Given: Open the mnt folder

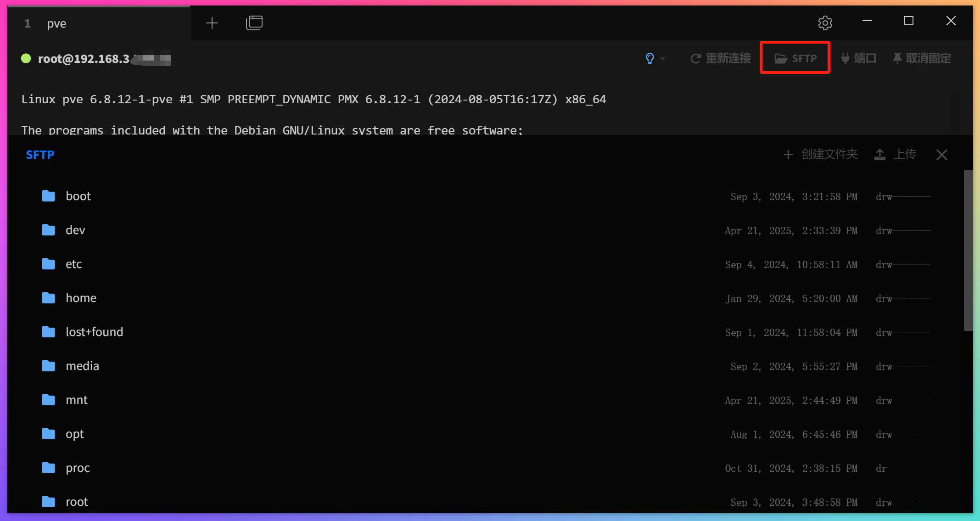Looking at the screenshot, I should (x=76, y=400).
